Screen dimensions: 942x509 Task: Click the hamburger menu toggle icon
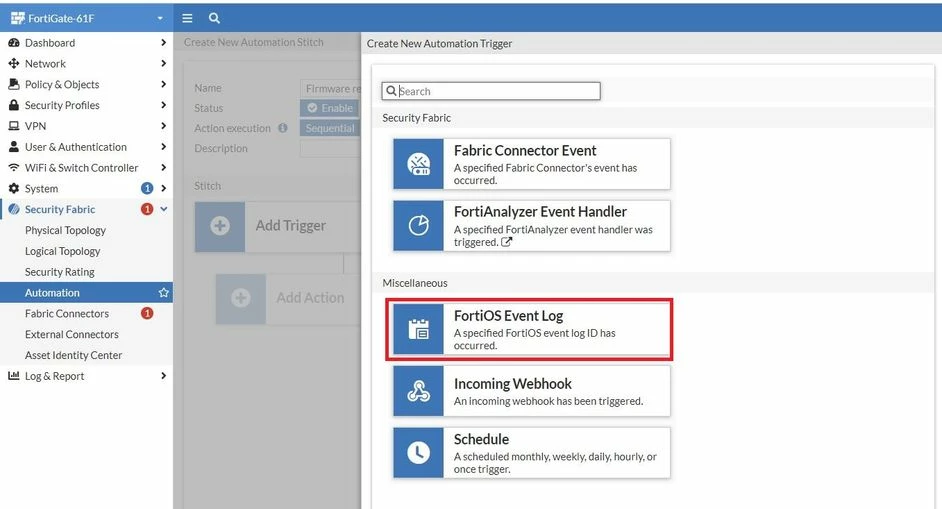(187, 18)
